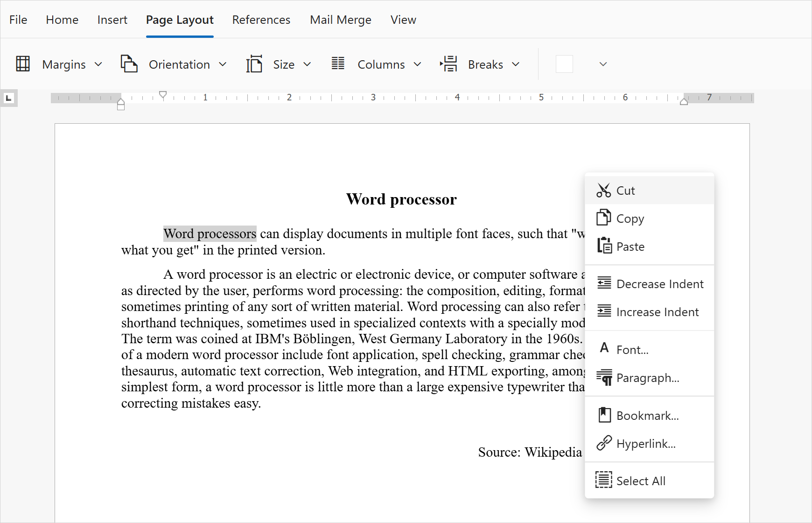The height and width of the screenshot is (523, 812).
Task: Open the References ribbon tab
Action: pos(261,20)
